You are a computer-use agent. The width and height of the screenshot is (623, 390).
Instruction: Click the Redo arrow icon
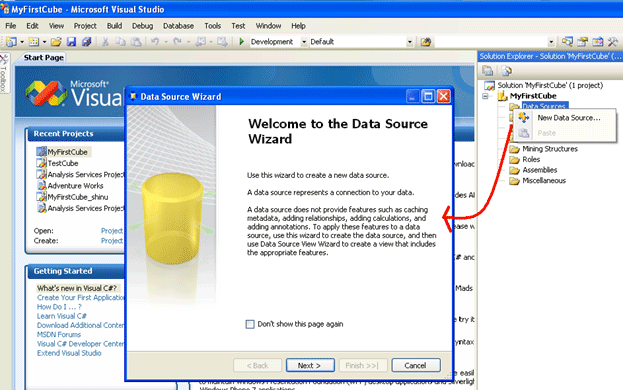click(x=178, y=41)
